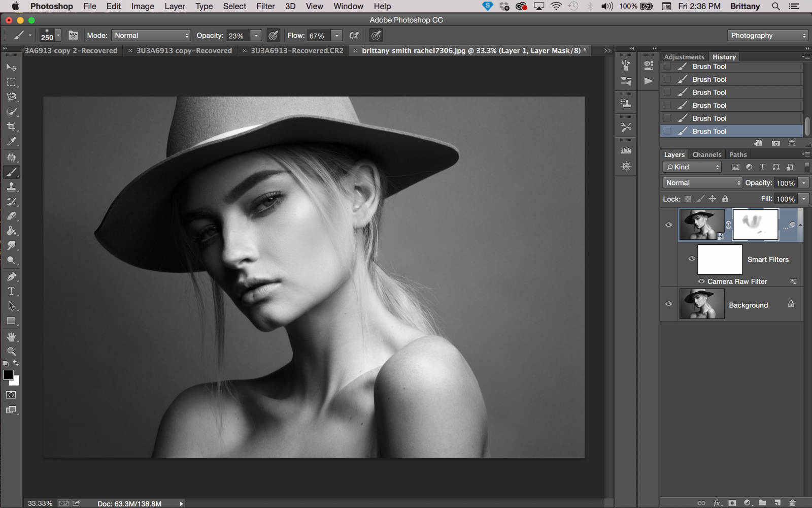Switch to the Channels tab
This screenshot has width=812, height=508.
pos(706,154)
